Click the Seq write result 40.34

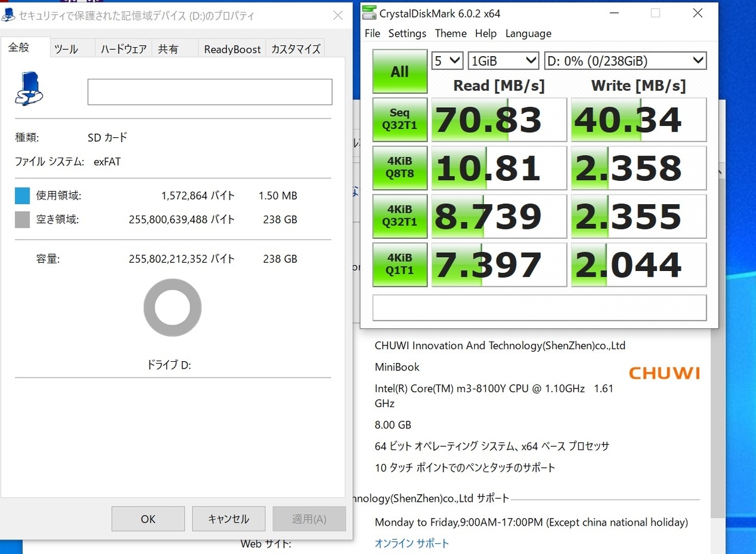point(639,120)
